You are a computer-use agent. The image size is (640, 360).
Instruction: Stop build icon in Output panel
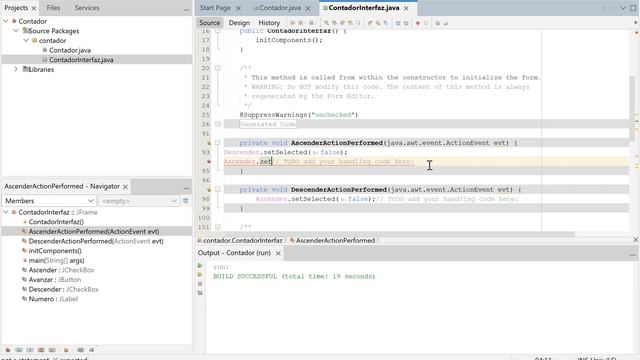(200, 284)
